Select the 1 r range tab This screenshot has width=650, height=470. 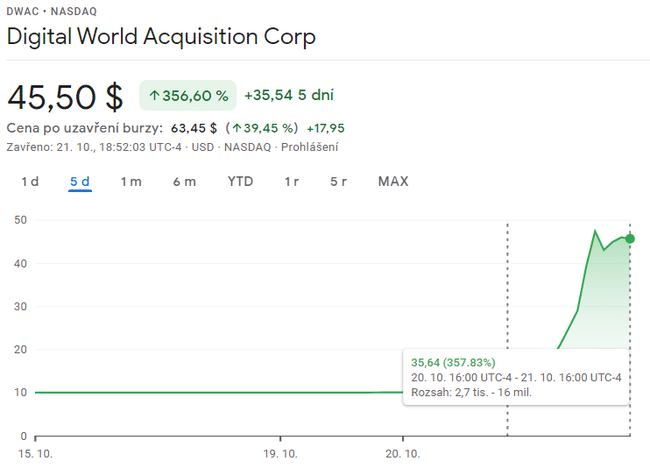(x=291, y=182)
